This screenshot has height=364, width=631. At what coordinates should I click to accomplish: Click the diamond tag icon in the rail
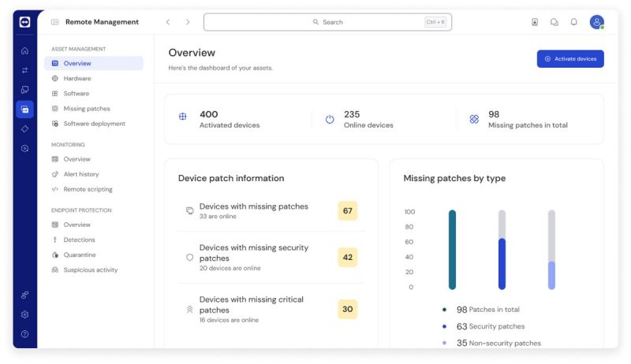point(24,129)
